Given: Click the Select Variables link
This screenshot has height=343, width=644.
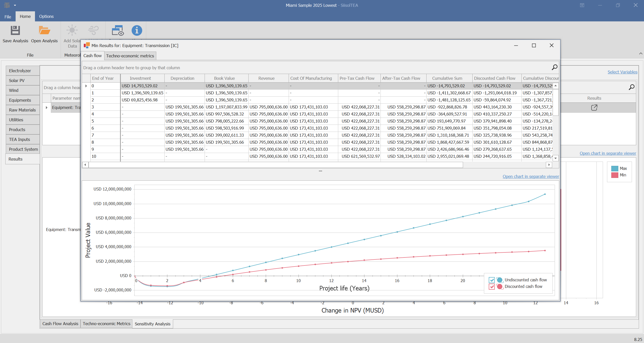Looking at the screenshot, I should coord(622,72).
